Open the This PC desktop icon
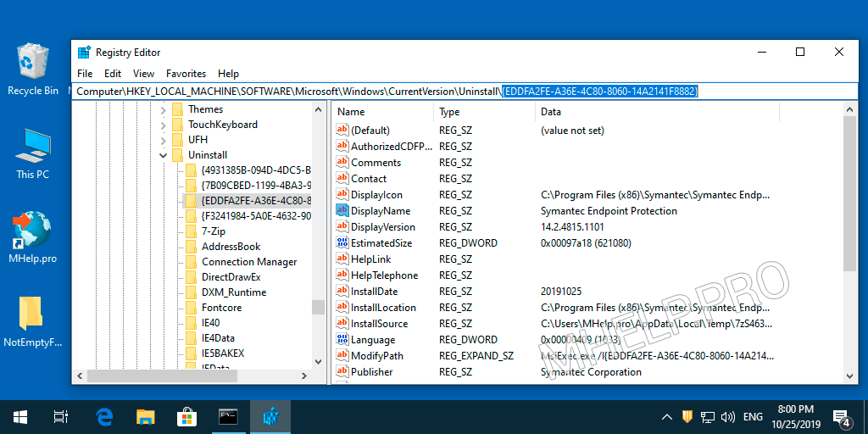Screen dimensions: 868x434 click(33, 154)
